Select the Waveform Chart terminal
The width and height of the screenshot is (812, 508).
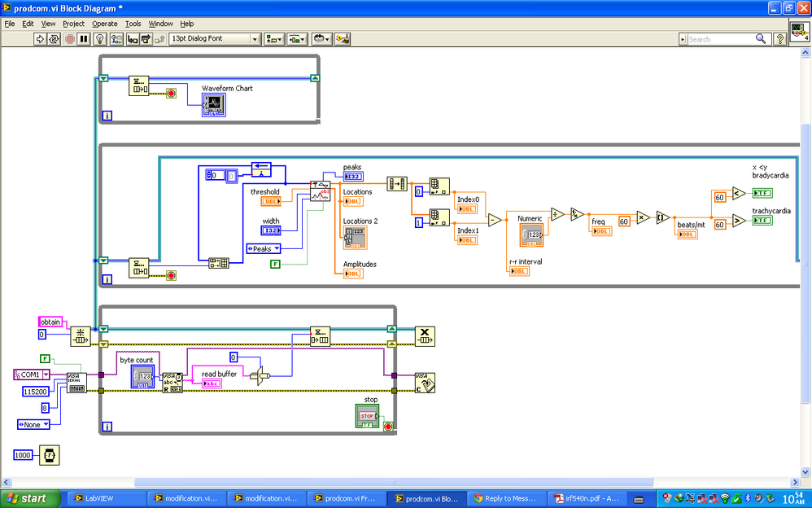coord(214,105)
